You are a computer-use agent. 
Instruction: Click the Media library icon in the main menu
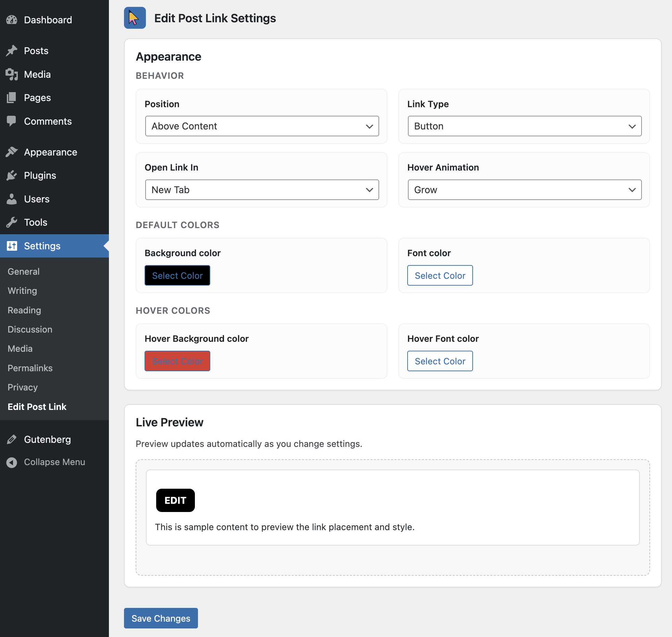tap(12, 74)
